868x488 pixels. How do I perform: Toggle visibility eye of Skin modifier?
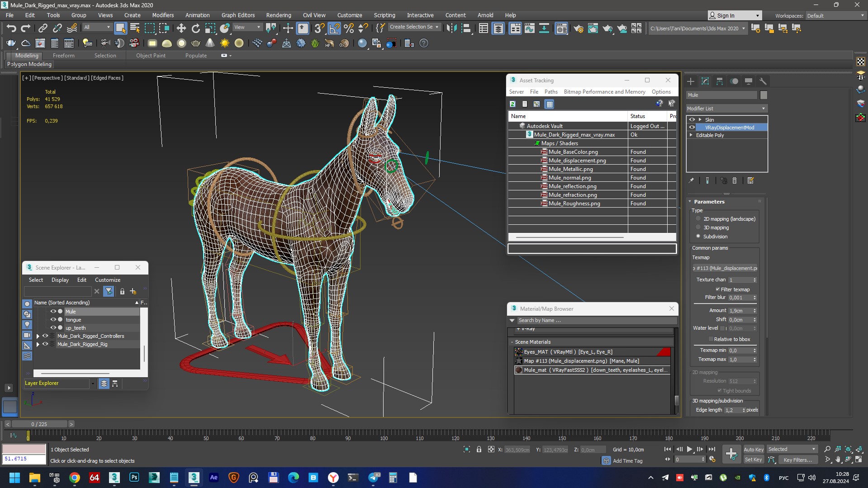(692, 120)
